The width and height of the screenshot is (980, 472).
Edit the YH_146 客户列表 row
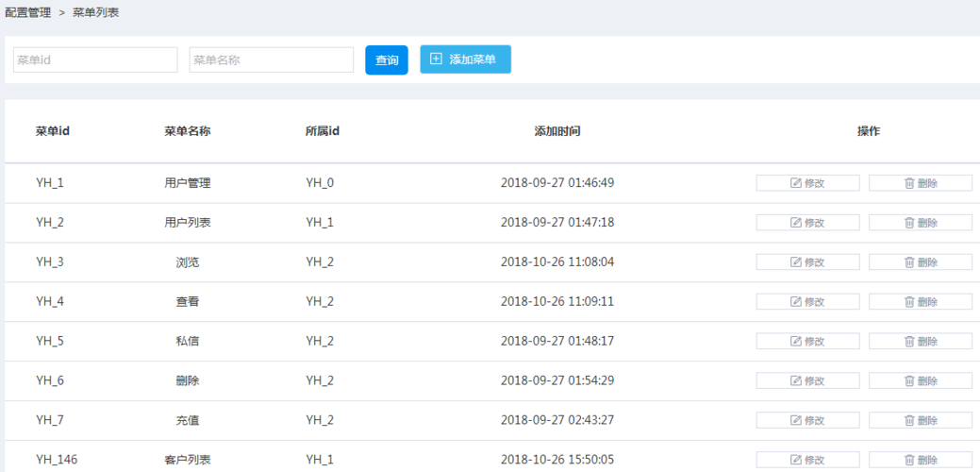pos(807,461)
